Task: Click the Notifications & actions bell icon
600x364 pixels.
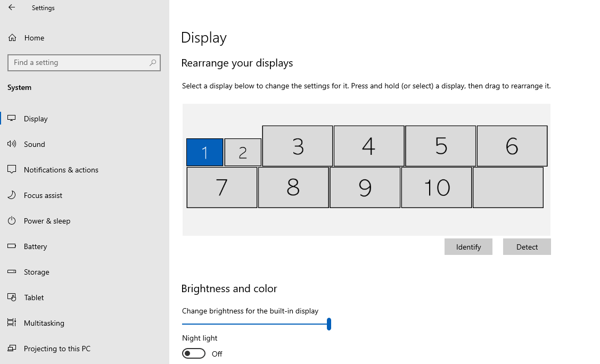Action: tap(12, 169)
